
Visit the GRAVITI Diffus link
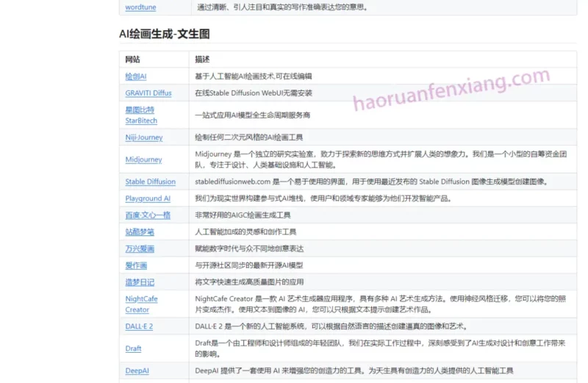[x=148, y=93]
